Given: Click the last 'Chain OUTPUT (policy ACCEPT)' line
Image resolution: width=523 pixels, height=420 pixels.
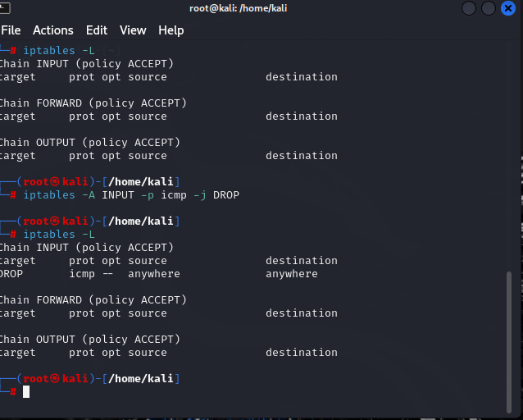Looking at the screenshot, I should (90, 340).
